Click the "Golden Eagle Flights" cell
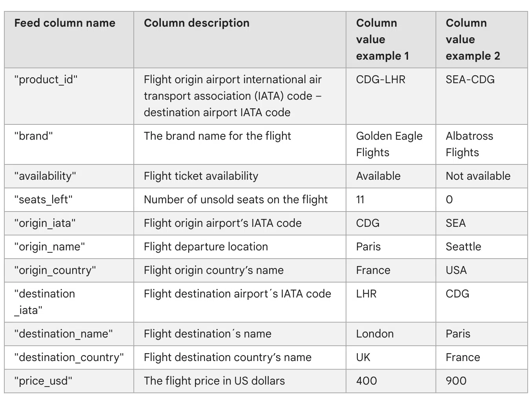This screenshot has height=394, width=532. click(389, 144)
